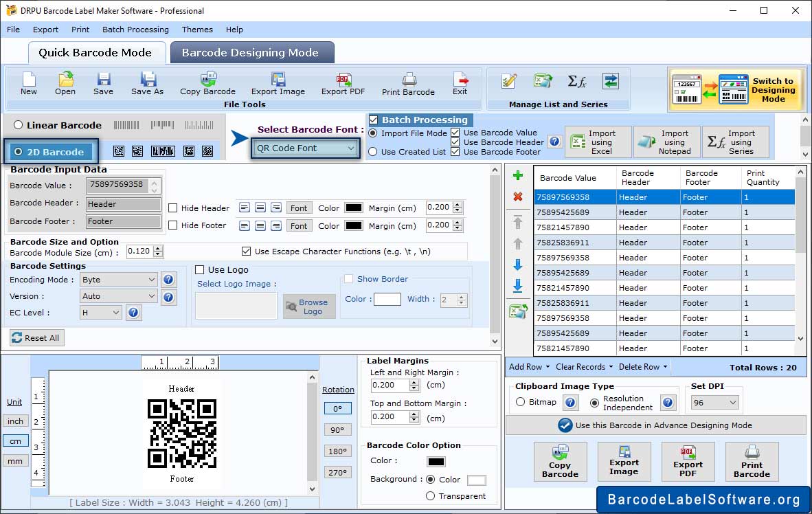Open the Help menu
812x514 pixels.
tap(234, 30)
